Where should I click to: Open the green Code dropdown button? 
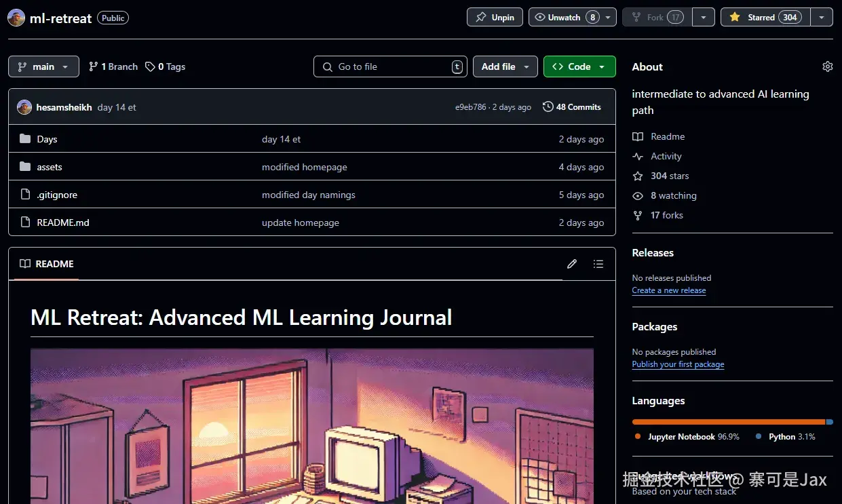coord(579,66)
